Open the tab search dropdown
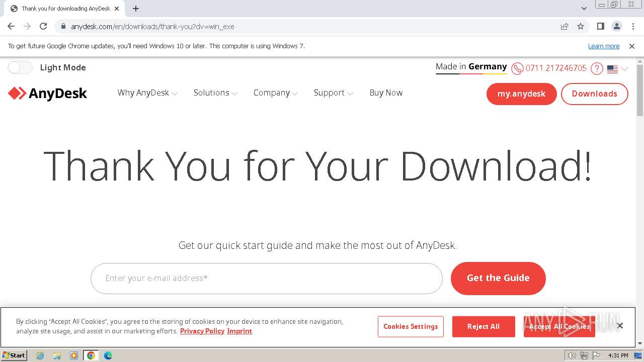The image size is (644, 362). coord(584,9)
